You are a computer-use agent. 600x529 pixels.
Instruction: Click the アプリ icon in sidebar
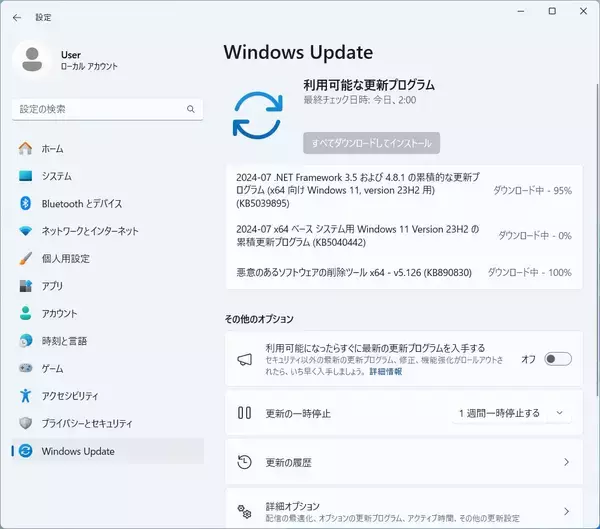[26, 286]
